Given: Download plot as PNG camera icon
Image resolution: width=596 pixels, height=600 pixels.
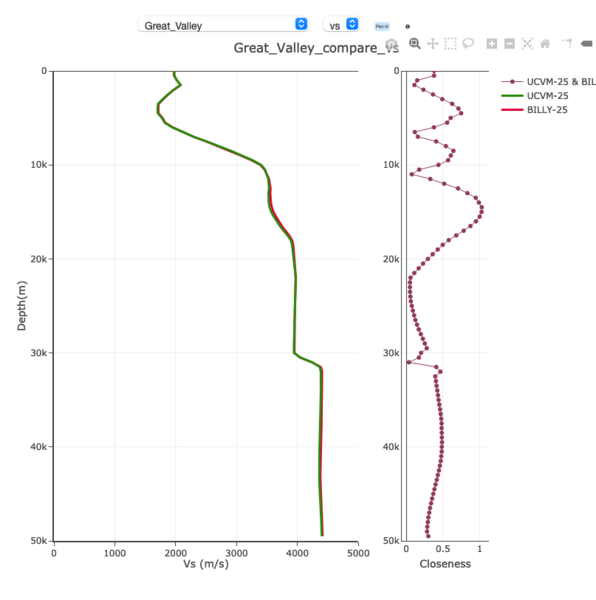Looking at the screenshot, I should (391, 44).
